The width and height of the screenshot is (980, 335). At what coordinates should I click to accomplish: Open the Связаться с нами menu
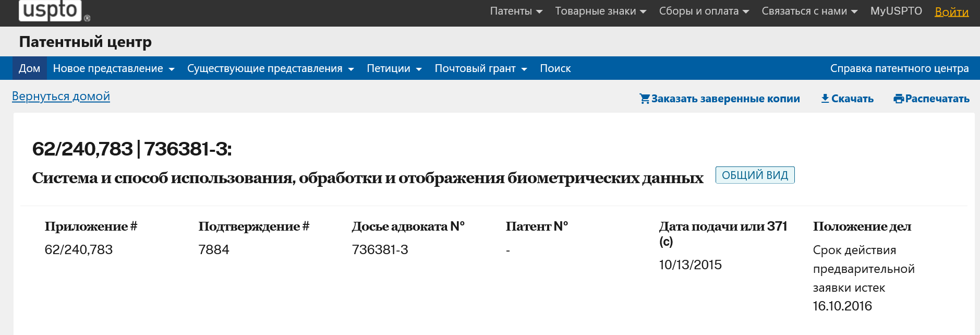[x=809, y=11]
